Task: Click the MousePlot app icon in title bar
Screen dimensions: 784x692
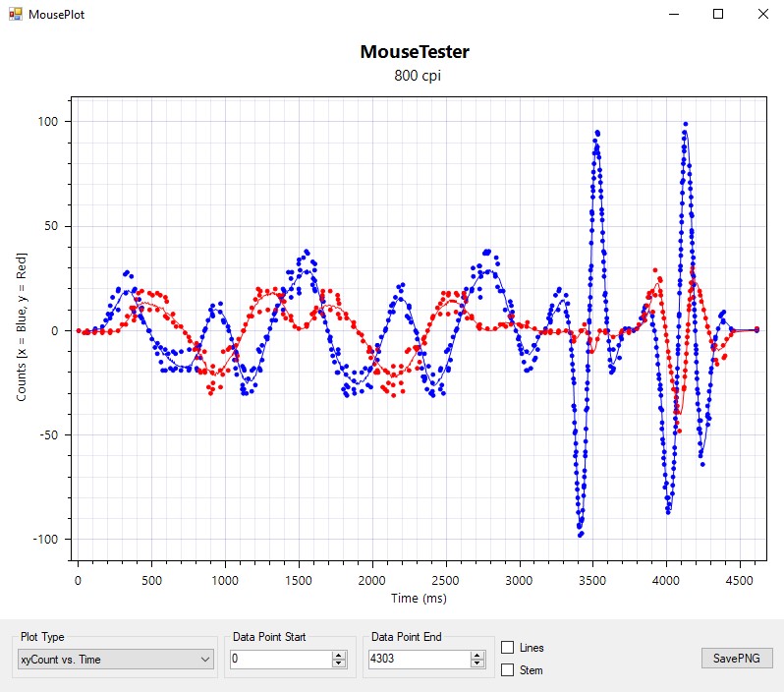Action: 15,15
